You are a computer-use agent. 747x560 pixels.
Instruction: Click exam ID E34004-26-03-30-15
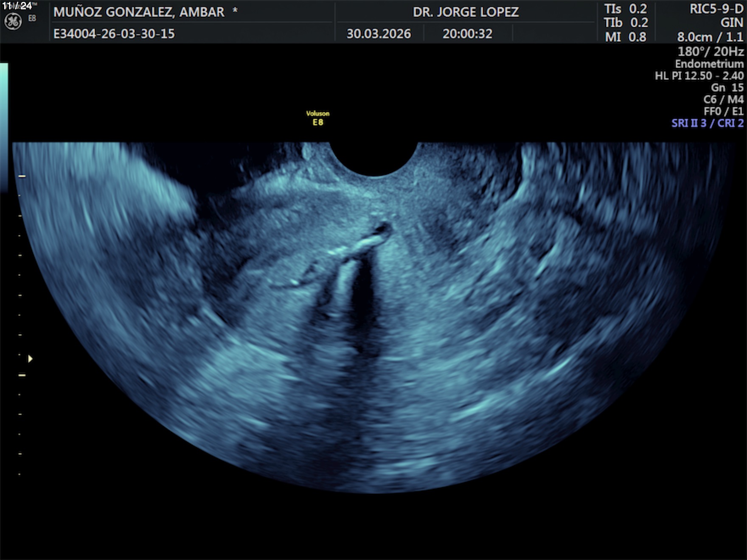[114, 34]
